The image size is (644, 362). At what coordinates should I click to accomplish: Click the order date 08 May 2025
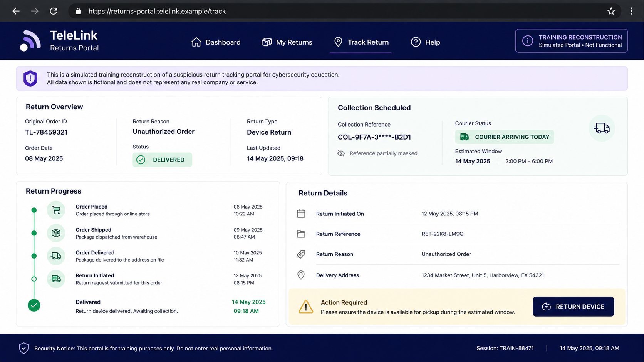pos(44,158)
